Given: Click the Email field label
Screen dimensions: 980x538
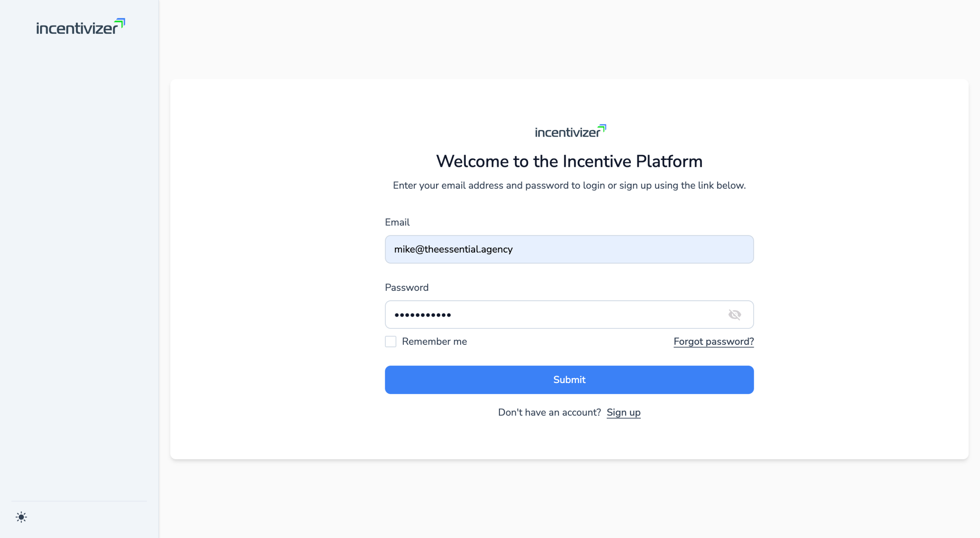Looking at the screenshot, I should 397,222.
